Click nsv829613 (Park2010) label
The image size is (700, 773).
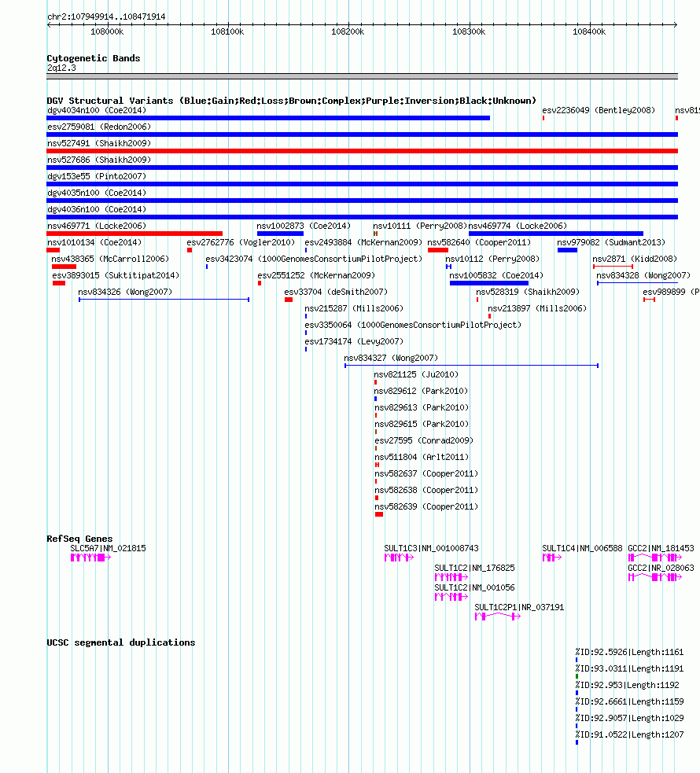422,407
